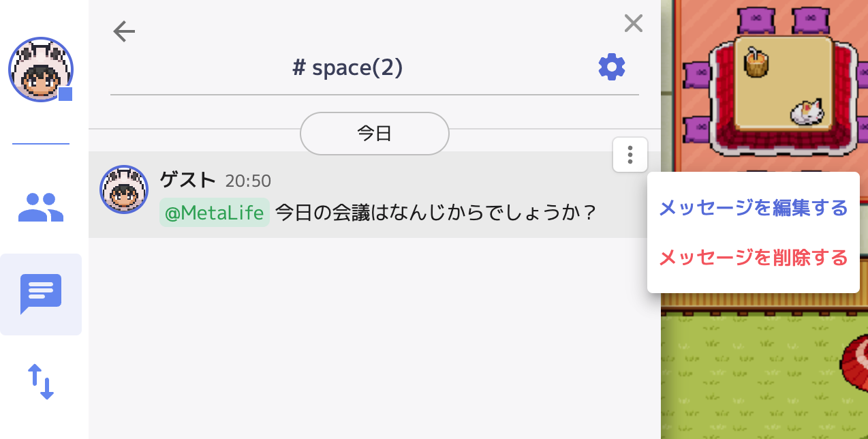Image resolution: width=868 pixels, height=439 pixels.
Task: Click the user avatar in sidebar
Action: point(40,69)
